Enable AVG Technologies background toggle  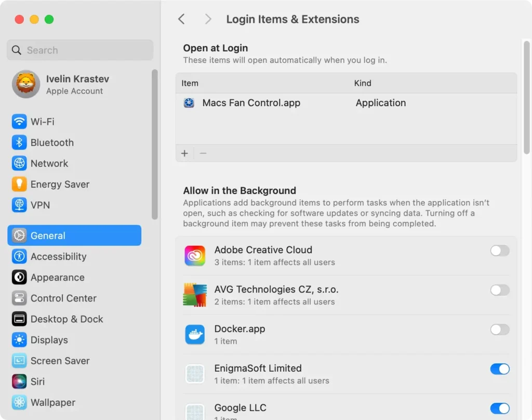click(499, 290)
